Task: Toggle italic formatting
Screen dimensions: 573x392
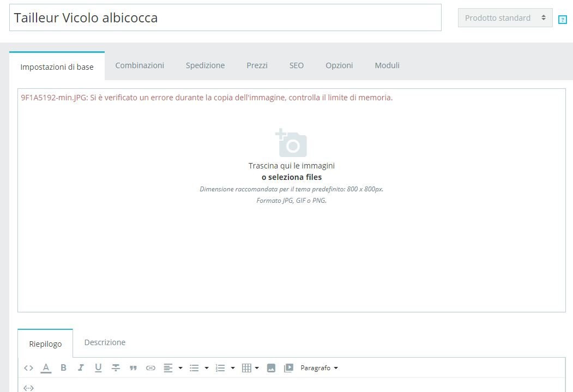Action: tap(81, 368)
